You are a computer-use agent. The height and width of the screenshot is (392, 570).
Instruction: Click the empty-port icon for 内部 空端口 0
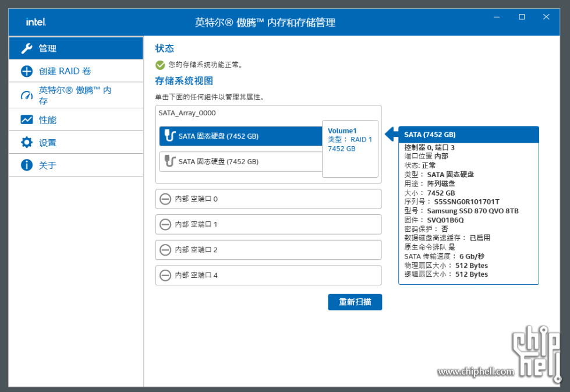165,199
